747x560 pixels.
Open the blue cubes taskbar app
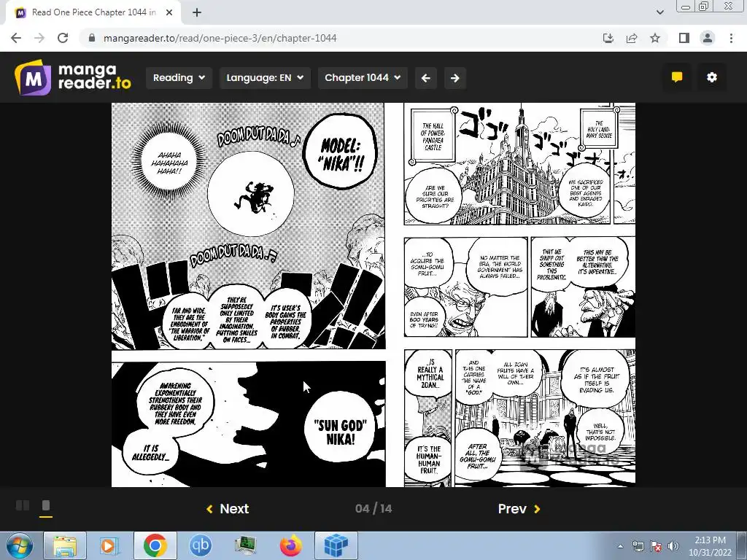pos(336,545)
